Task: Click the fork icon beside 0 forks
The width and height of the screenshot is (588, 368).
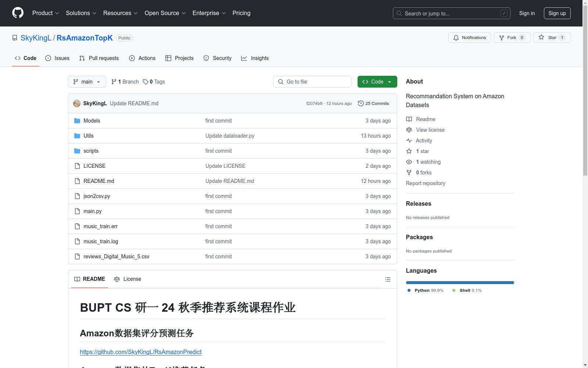Action: point(409,173)
